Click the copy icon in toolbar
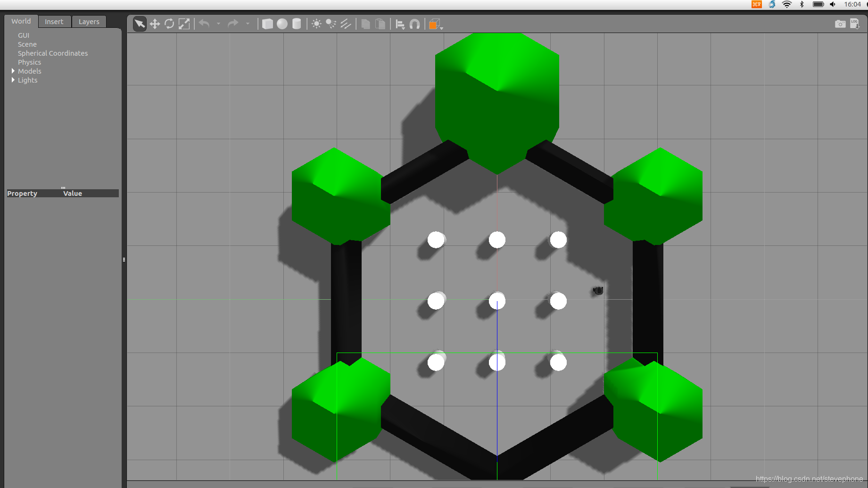Image resolution: width=868 pixels, height=488 pixels. point(365,24)
